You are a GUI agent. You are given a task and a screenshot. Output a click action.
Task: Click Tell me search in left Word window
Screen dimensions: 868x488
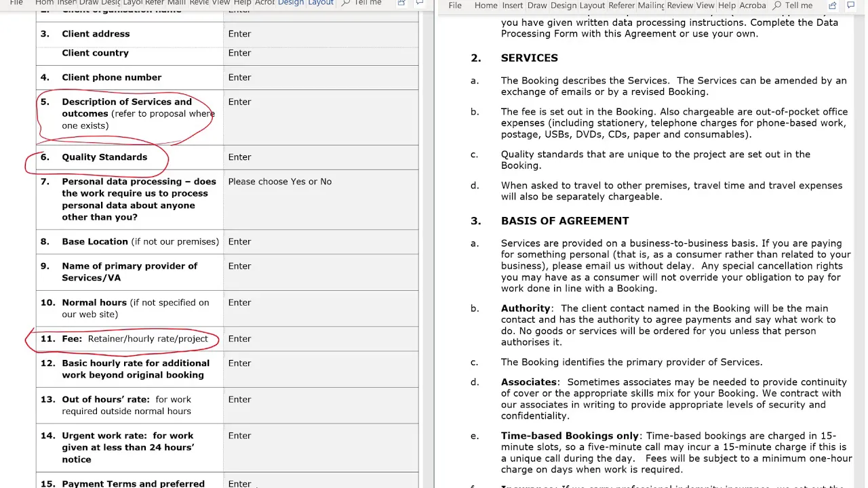click(361, 3)
